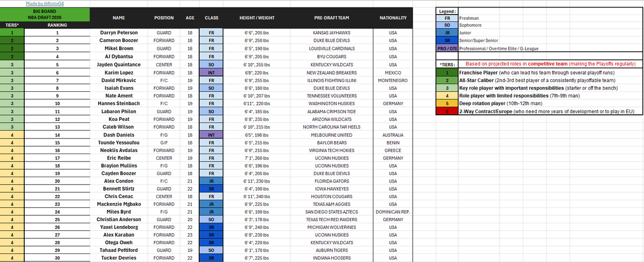Click the red tier 6 legend cell
The height and width of the screenshot is (262, 644).
coord(446,111)
